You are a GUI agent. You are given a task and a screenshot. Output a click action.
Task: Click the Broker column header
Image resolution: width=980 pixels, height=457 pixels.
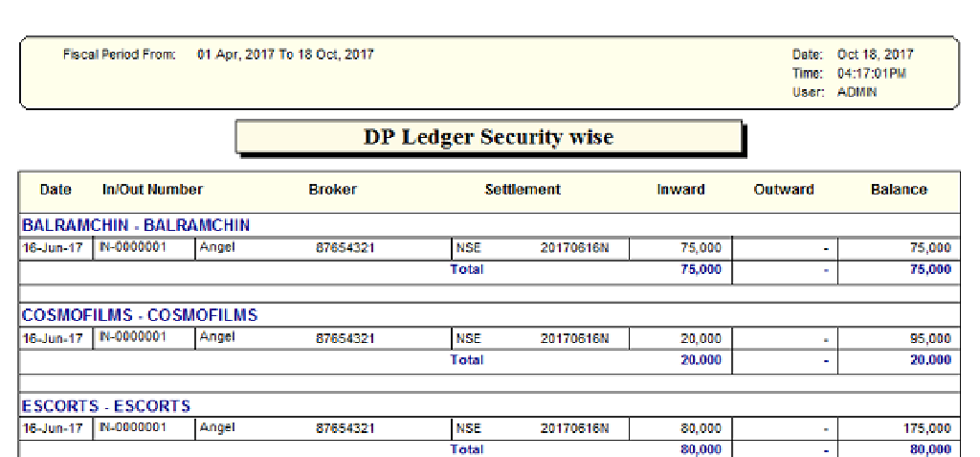(332, 190)
